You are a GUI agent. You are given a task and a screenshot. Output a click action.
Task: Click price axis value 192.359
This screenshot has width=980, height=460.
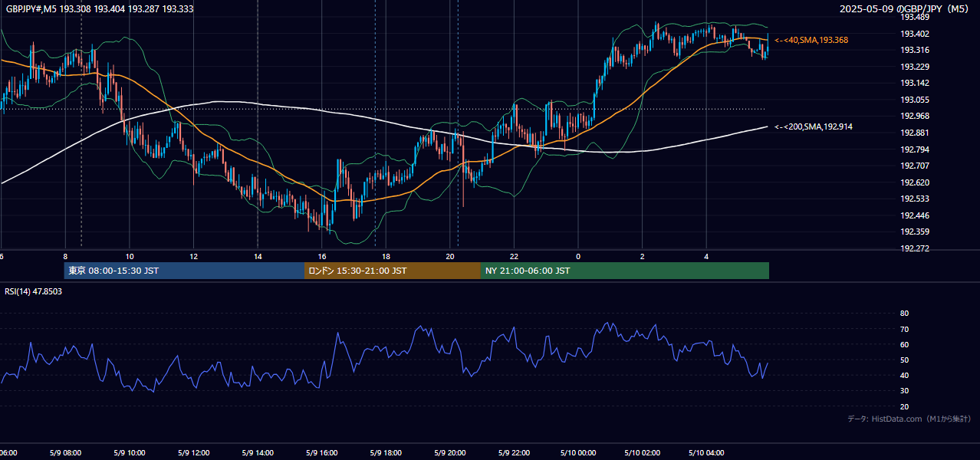(x=915, y=232)
